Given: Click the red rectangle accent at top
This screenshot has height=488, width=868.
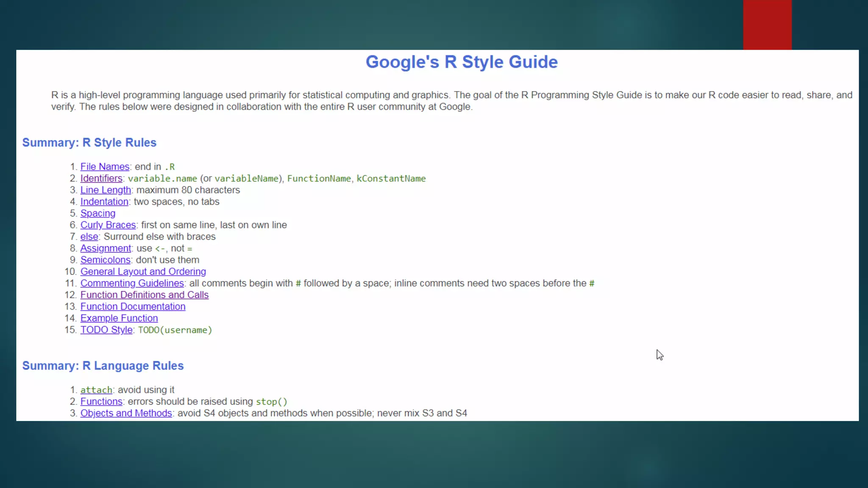Looking at the screenshot, I should pos(767,25).
